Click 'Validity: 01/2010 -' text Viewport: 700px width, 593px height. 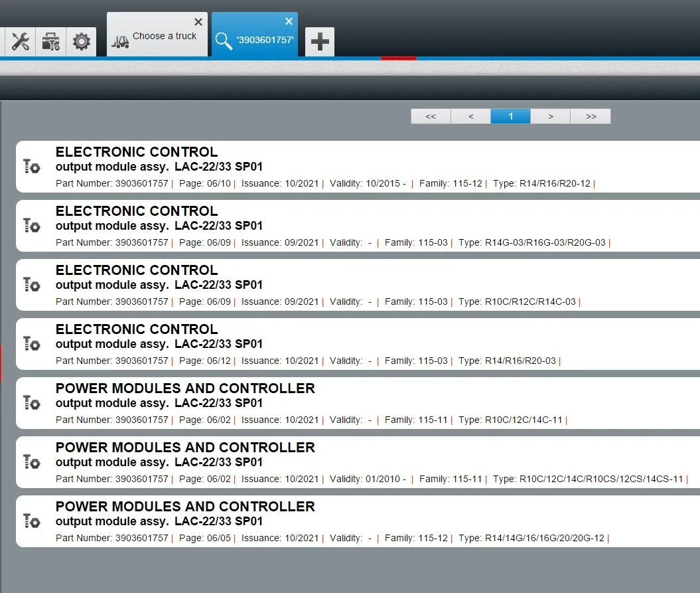[x=368, y=479]
